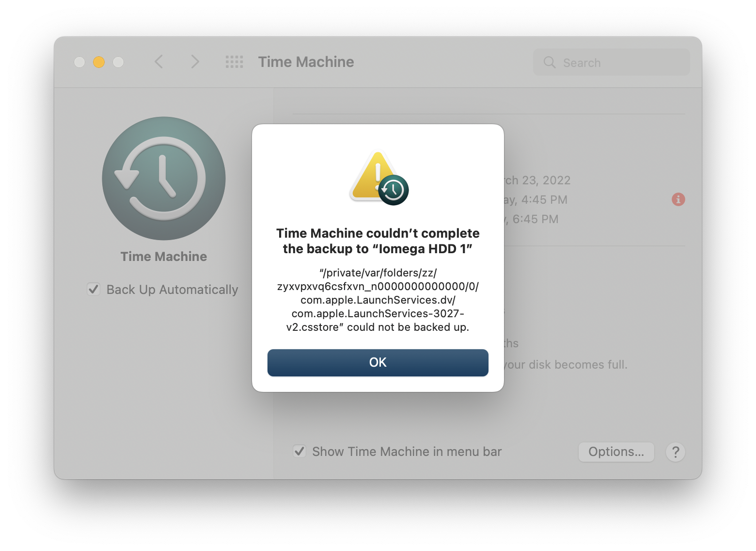The height and width of the screenshot is (551, 756).
Task: Click the yellow minimize window button
Action: tap(99, 62)
